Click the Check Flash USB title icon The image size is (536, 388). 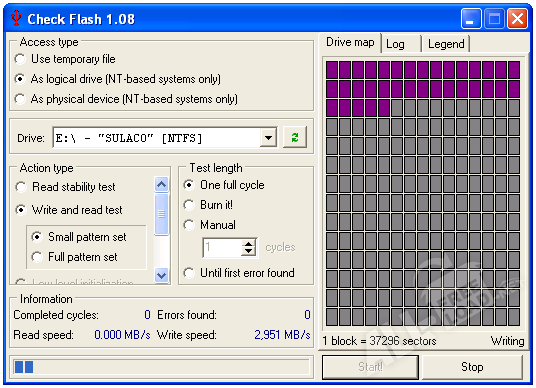tap(16, 18)
